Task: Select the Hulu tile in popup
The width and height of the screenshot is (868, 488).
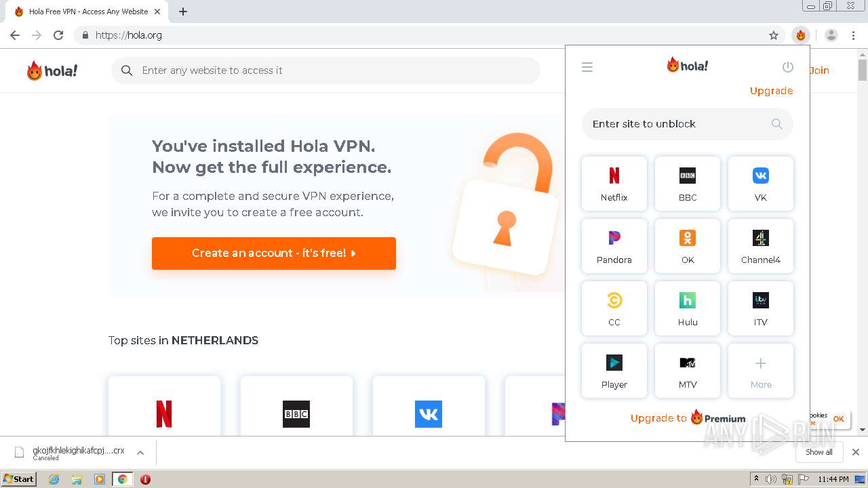Action: (x=688, y=308)
